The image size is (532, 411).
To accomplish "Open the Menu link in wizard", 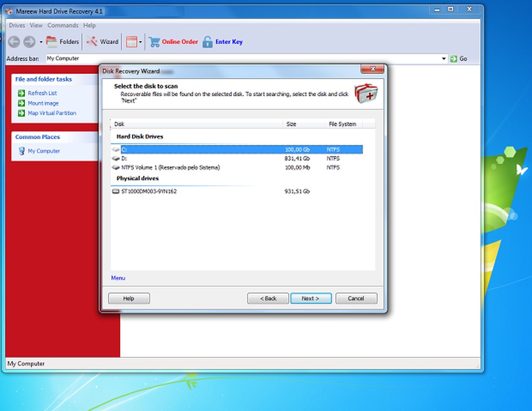I will click(x=118, y=278).
